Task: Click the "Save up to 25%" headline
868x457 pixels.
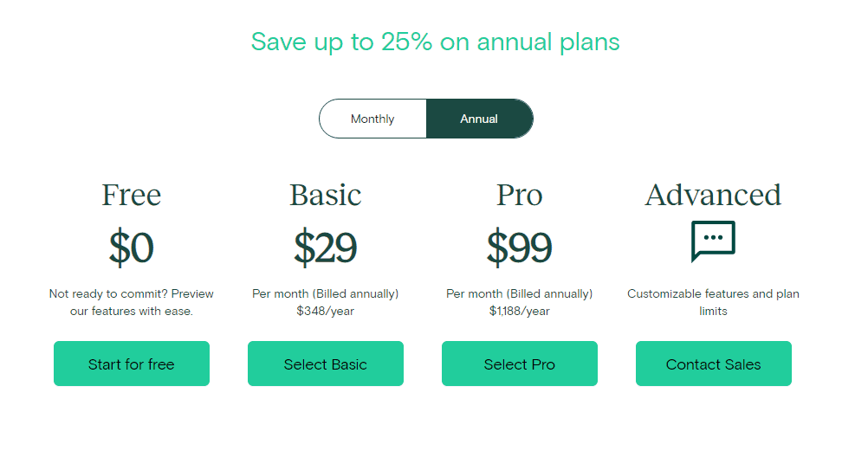Action: coord(435,42)
